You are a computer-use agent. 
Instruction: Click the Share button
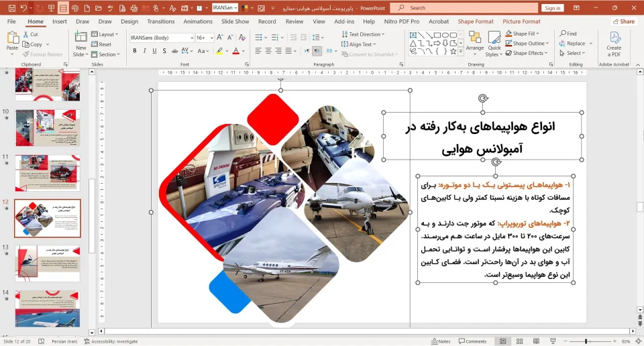pyautogui.click(x=623, y=21)
